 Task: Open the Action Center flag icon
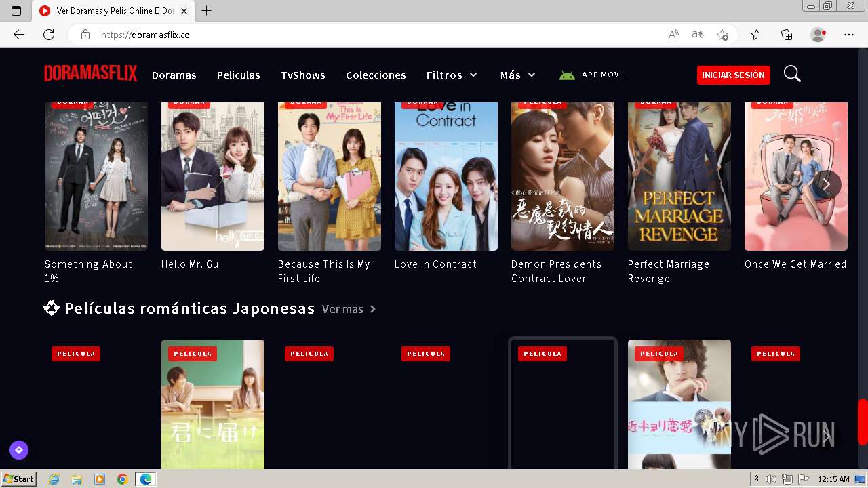pyautogui.click(x=804, y=479)
